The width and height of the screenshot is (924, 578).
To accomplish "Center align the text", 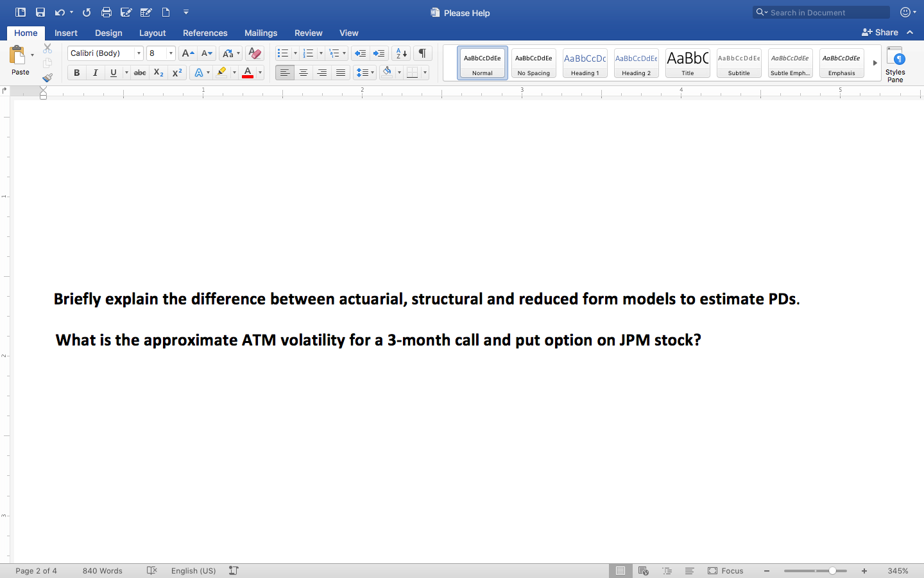I will point(304,73).
